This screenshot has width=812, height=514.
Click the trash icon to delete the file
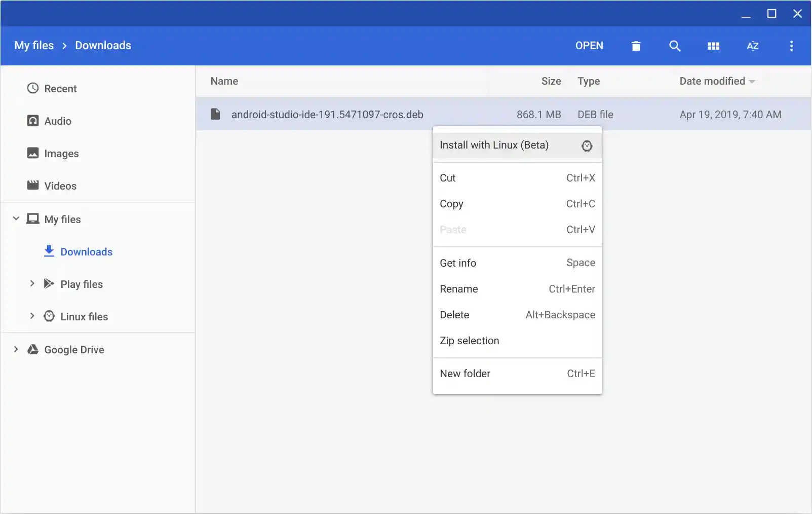pyautogui.click(x=636, y=46)
